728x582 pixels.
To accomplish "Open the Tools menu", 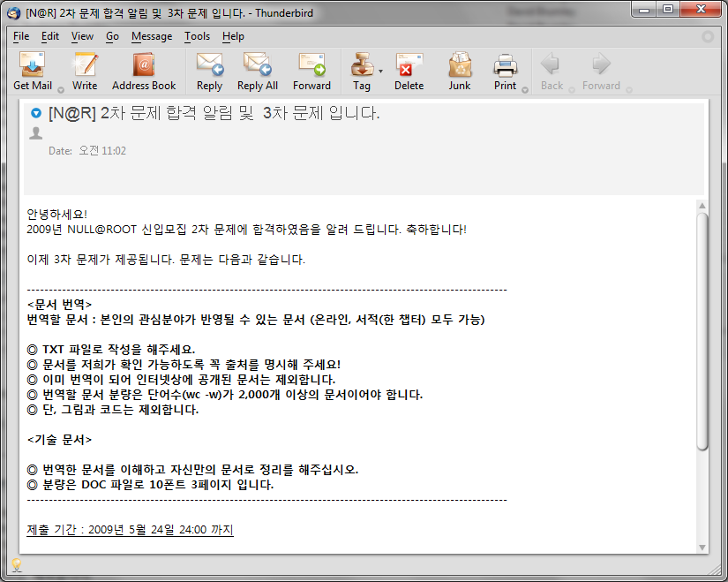I will click(x=197, y=36).
